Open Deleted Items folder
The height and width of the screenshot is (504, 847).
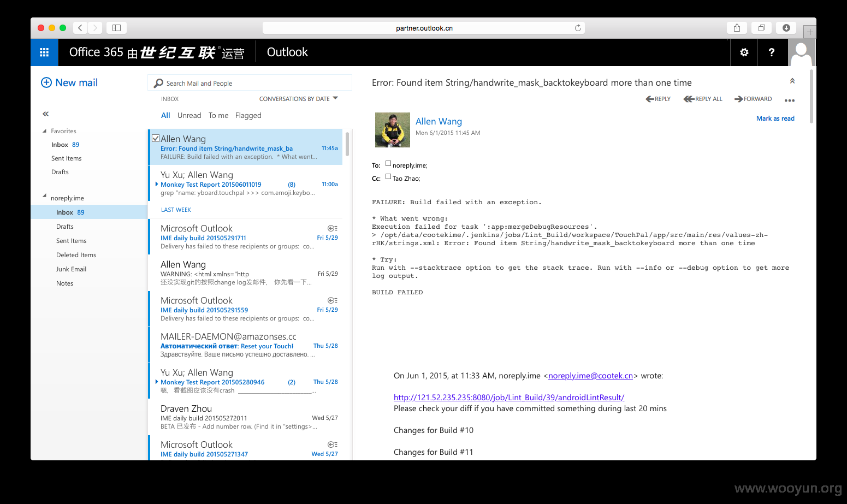pyautogui.click(x=76, y=255)
